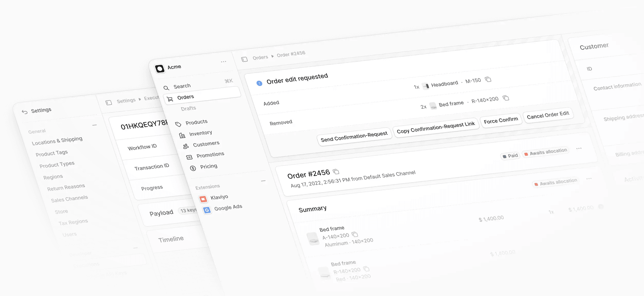Viewport: 644px width, 296px height.
Task: Select Orders in the Acme sidebar
Action: [x=202, y=96]
